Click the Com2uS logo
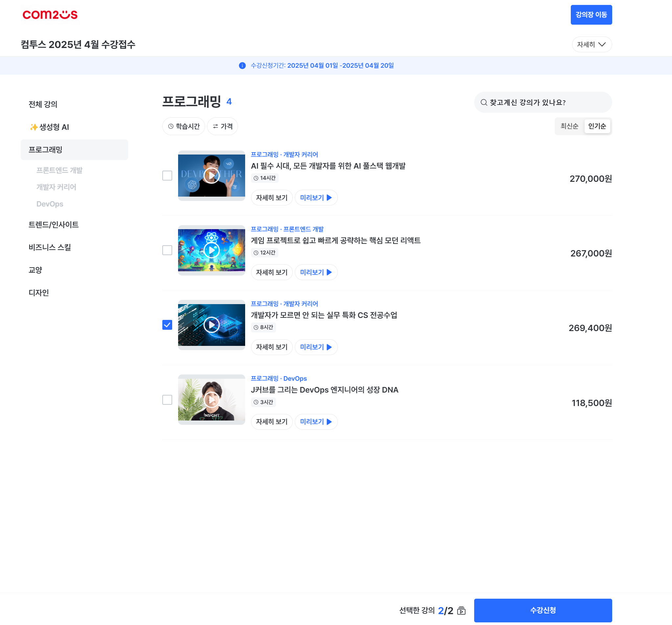Image resolution: width=672 pixels, height=625 pixels. click(x=50, y=14)
